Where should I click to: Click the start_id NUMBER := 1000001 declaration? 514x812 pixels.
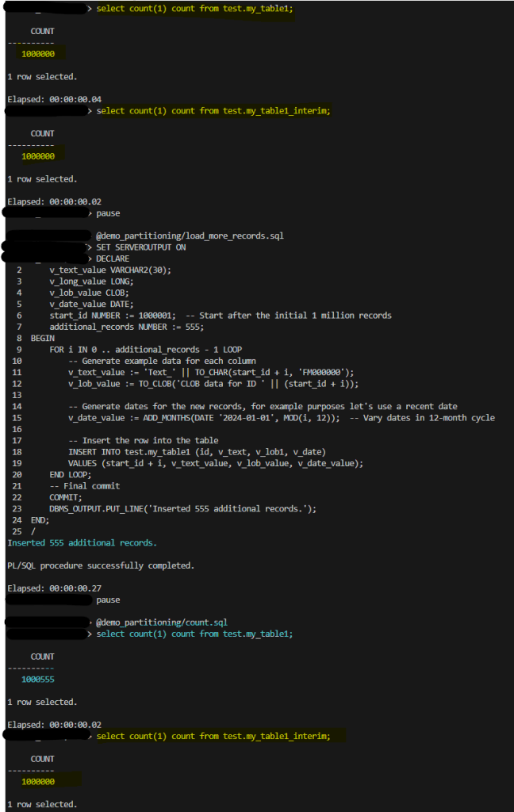tap(112, 316)
